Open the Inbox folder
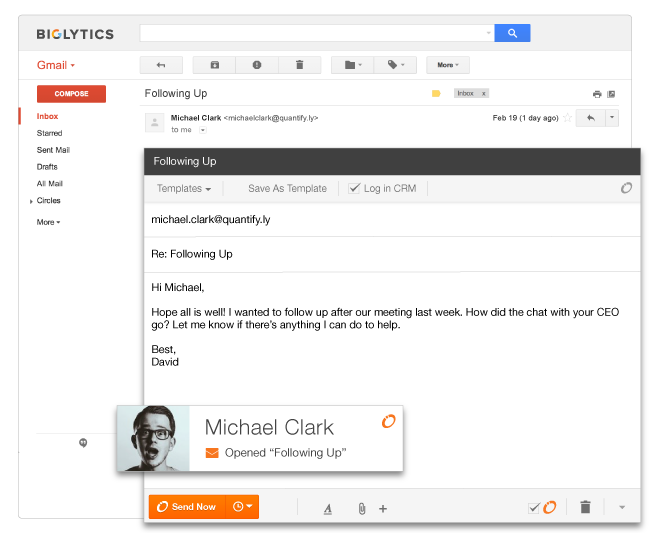The image size is (650, 533). pyautogui.click(x=47, y=116)
